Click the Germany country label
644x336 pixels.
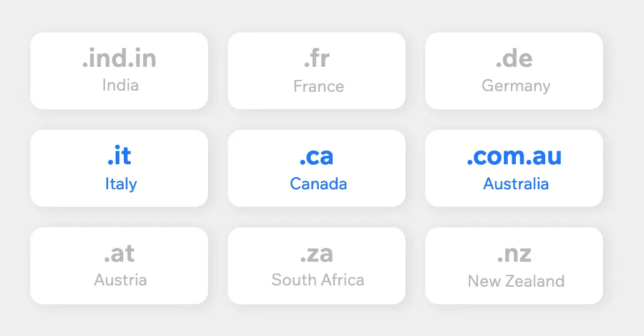pos(516,86)
